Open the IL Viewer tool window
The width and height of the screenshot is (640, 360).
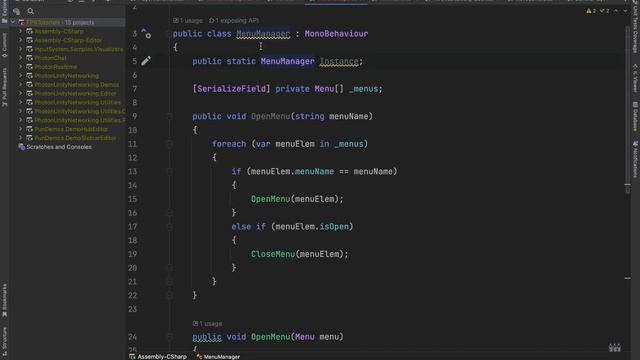(x=635, y=78)
